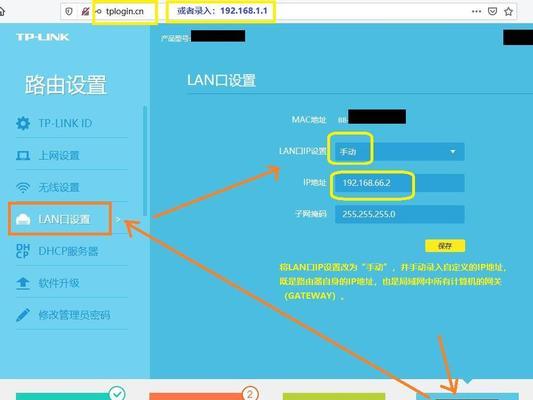The width and height of the screenshot is (533, 400).
Task: Click the 路由设置 heading
Action: tap(66, 85)
